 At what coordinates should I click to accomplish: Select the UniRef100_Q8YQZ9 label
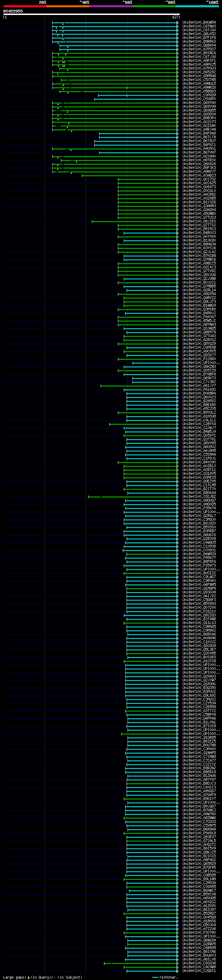pos(199,343)
